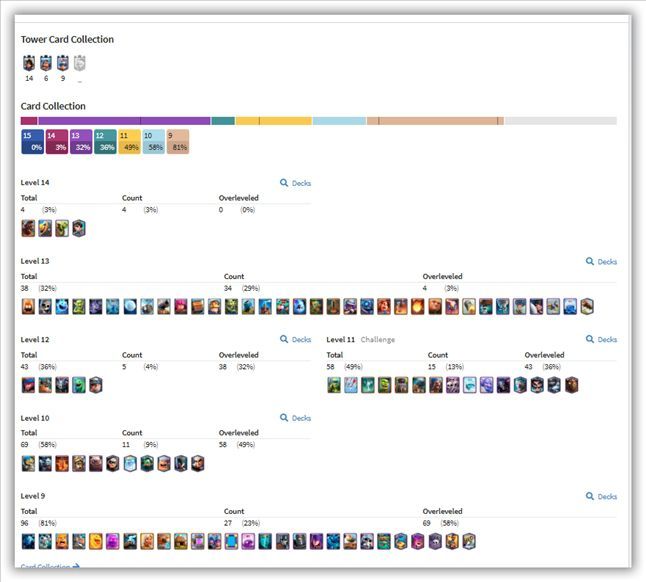Click the greyed-out unowned tower card
646x582 pixels.
point(80,63)
